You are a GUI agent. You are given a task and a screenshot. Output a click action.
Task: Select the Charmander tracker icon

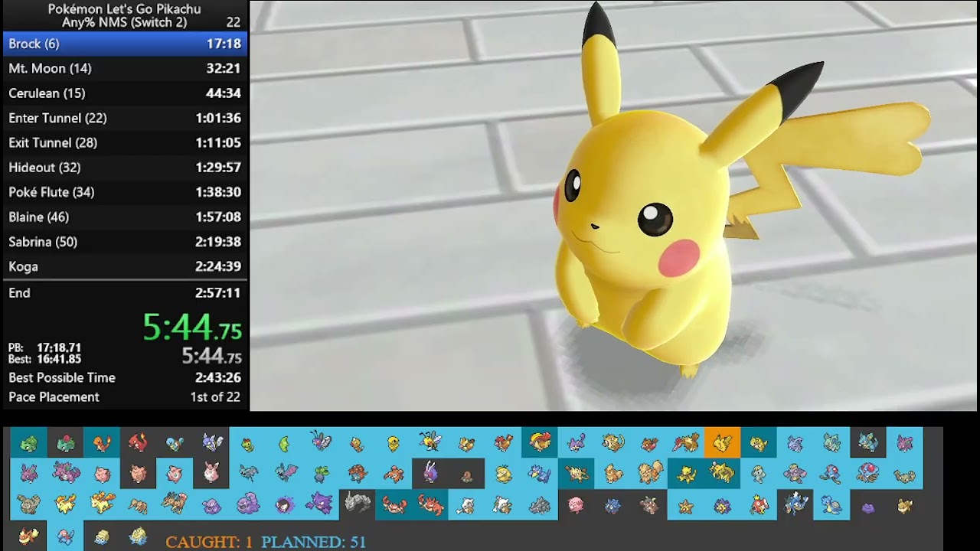pos(103,442)
